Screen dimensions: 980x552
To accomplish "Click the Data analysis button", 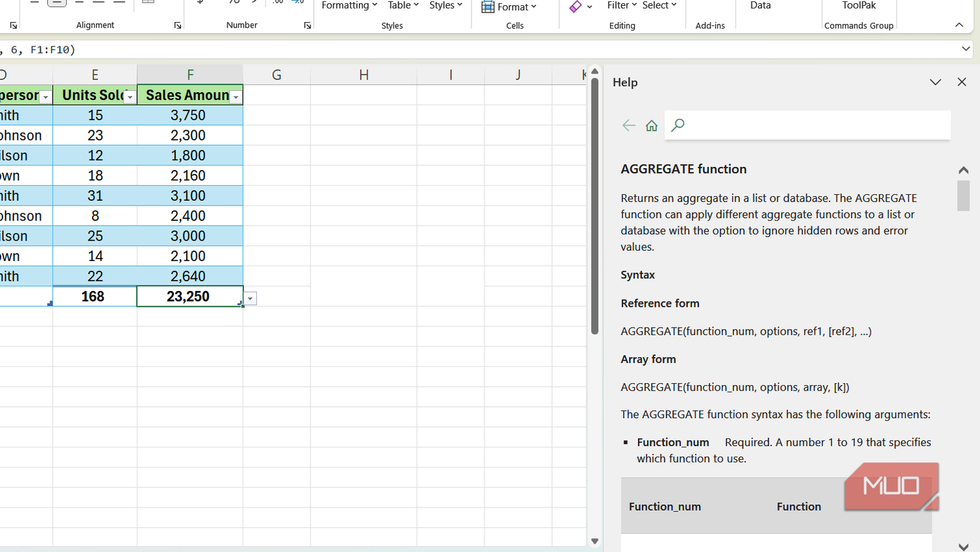I will coord(760,7).
